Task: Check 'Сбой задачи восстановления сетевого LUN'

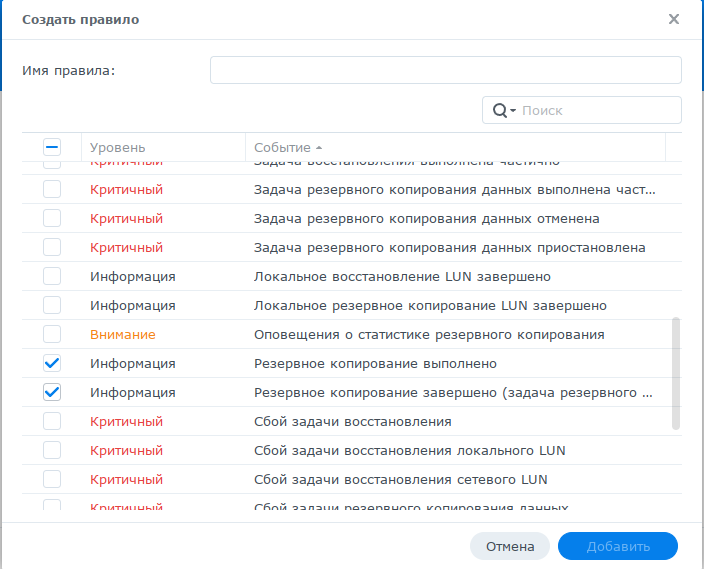Action: tap(52, 479)
